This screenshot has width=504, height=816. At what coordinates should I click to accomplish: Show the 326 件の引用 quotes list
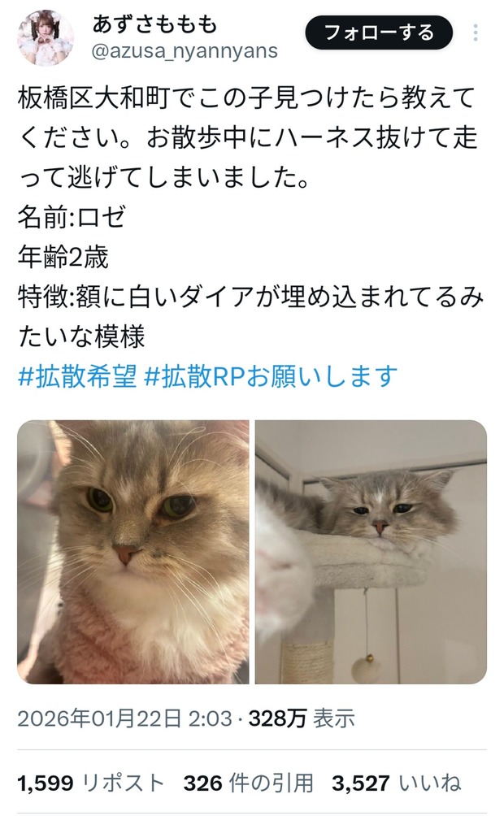(x=249, y=783)
